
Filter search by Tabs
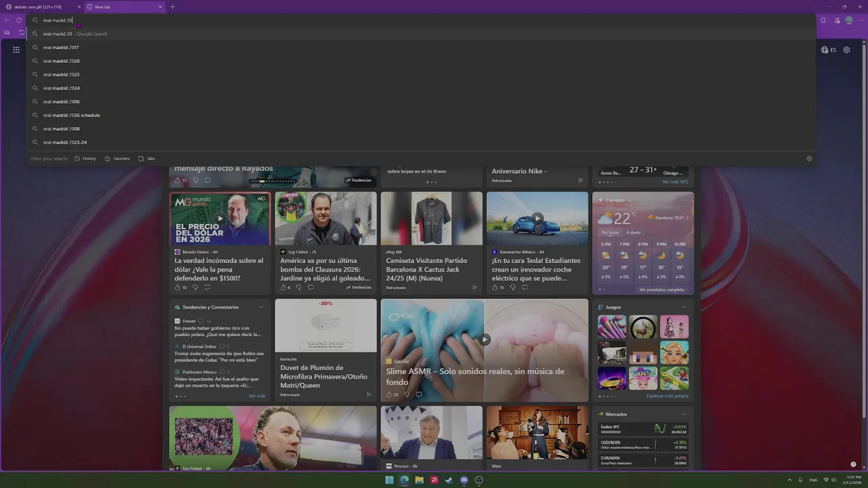pos(146,159)
